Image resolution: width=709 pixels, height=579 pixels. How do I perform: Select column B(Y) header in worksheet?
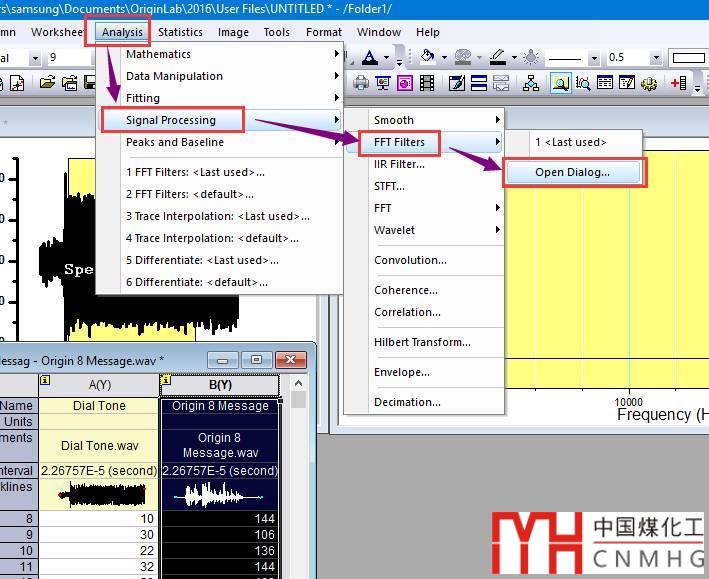point(220,385)
